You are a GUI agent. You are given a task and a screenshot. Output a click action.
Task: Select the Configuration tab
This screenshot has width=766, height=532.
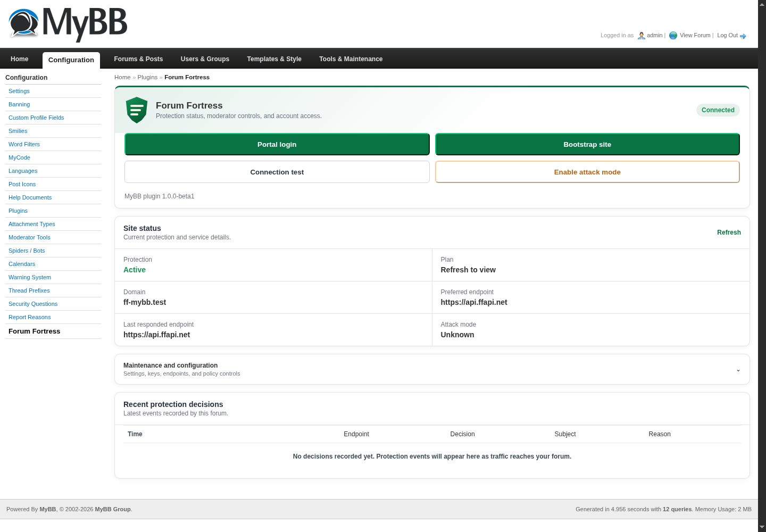pyautogui.click(x=71, y=60)
